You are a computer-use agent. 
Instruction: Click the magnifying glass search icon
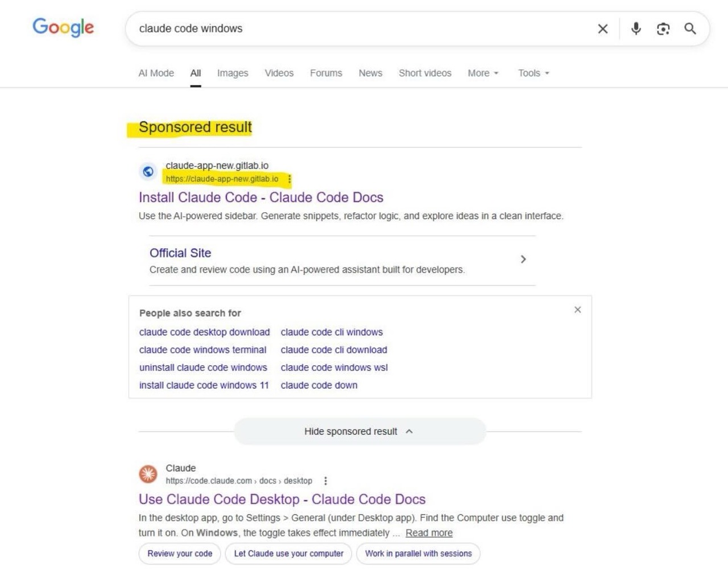pos(690,28)
